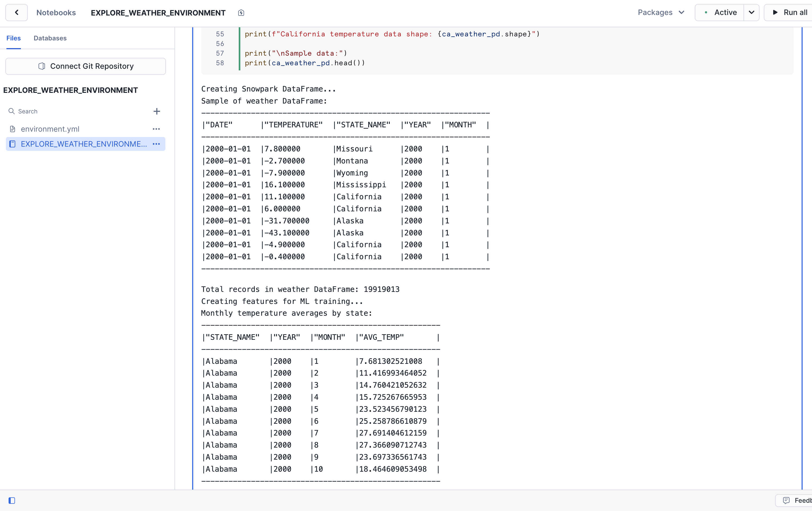Toggle the sidebar panel icon at bottom left
The width and height of the screenshot is (812, 511).
pyautogui.click(x=12, y=500)
